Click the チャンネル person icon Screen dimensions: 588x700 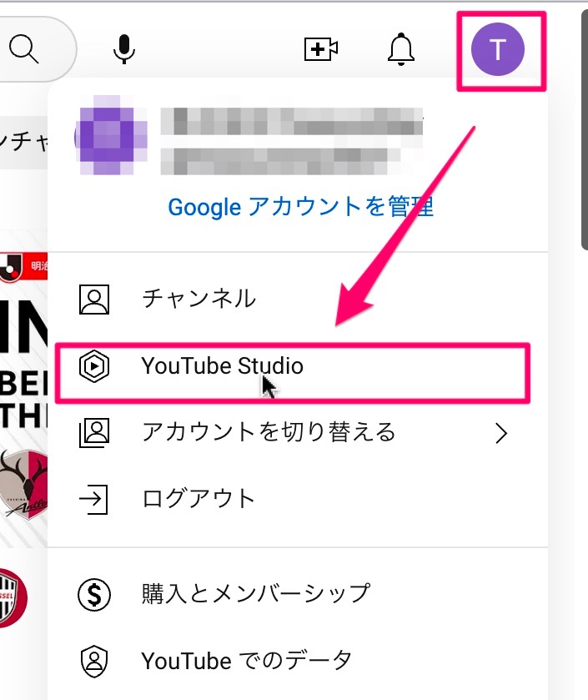pos(94,300)
